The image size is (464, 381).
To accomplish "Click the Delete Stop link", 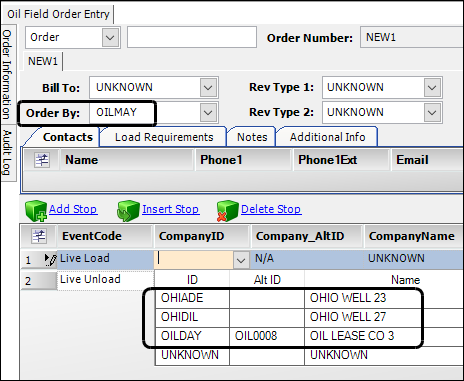I will pos(271,209).
